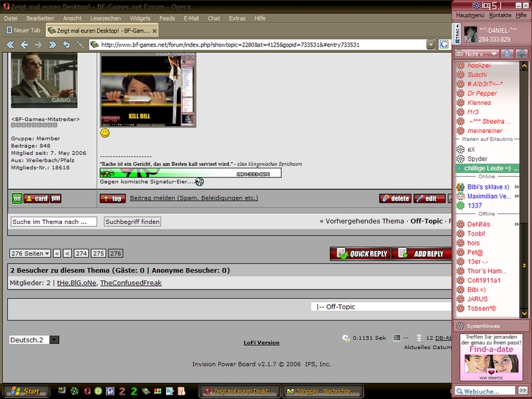
Task: Click the brown-red 2 icon in quick launch
Action: 122,391
